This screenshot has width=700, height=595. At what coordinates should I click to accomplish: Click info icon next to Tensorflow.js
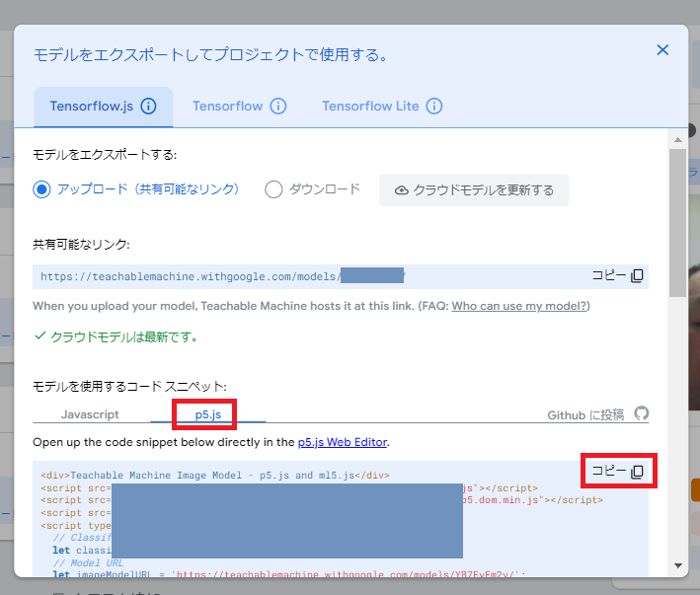pos(149,107)
